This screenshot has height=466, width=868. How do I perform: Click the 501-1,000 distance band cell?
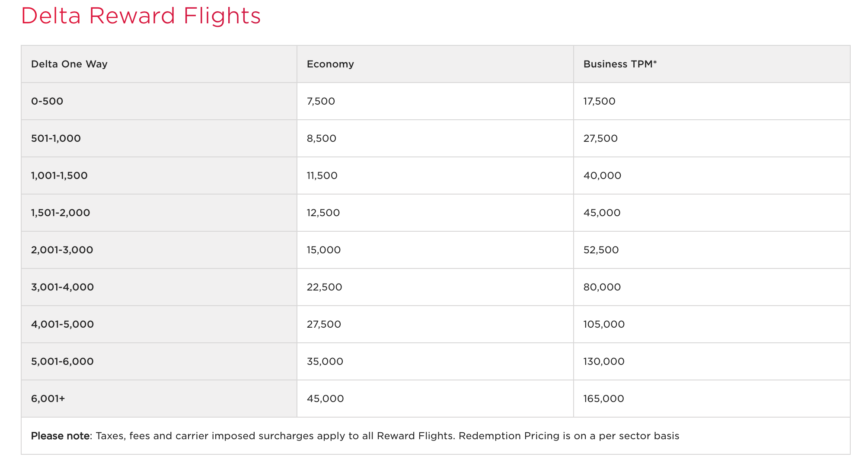point(56,138)
